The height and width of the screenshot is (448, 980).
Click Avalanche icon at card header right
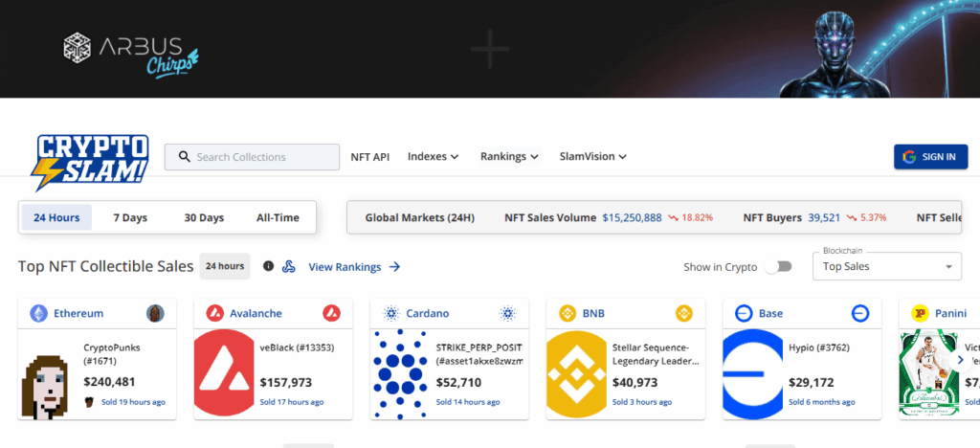pyautogui.click(x=331, y=313)
